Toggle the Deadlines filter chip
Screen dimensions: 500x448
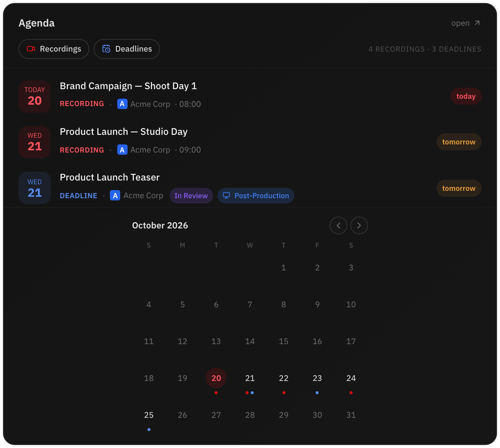click(x=127, y=49)
